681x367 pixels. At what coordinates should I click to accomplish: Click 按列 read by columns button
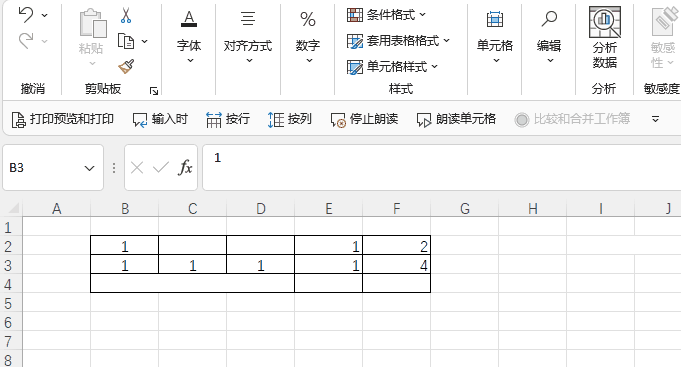coord(290,119)
